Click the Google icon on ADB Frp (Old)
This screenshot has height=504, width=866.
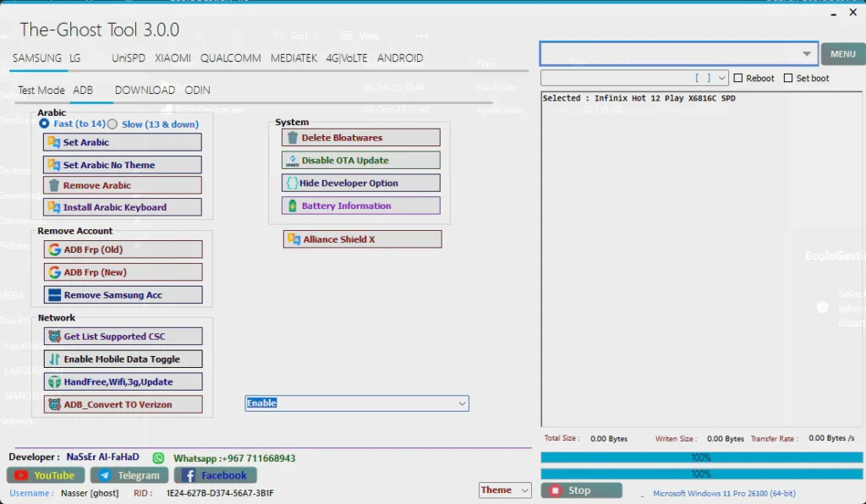55,249
